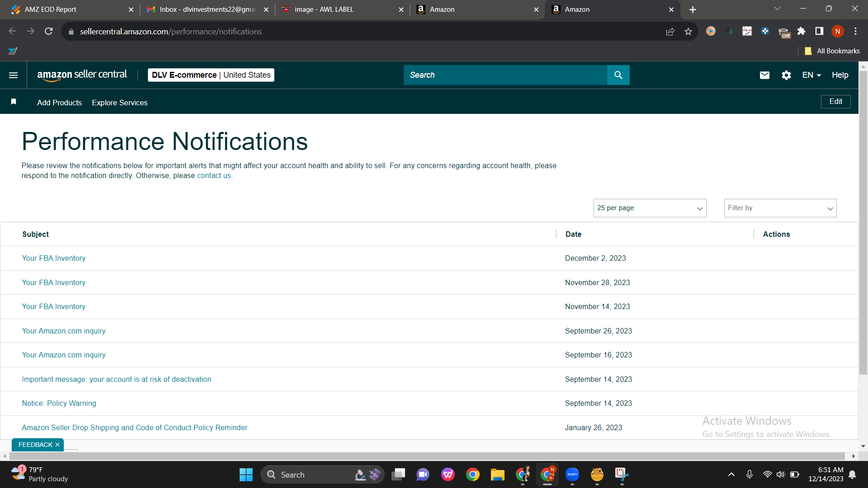868x488 pixels.
Task: Click the Help link in header
Action: 840,75
